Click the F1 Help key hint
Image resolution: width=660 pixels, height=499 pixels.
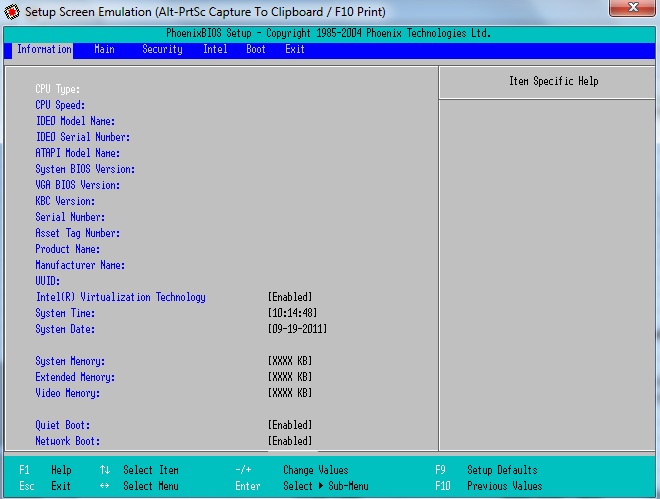(45, 470)
